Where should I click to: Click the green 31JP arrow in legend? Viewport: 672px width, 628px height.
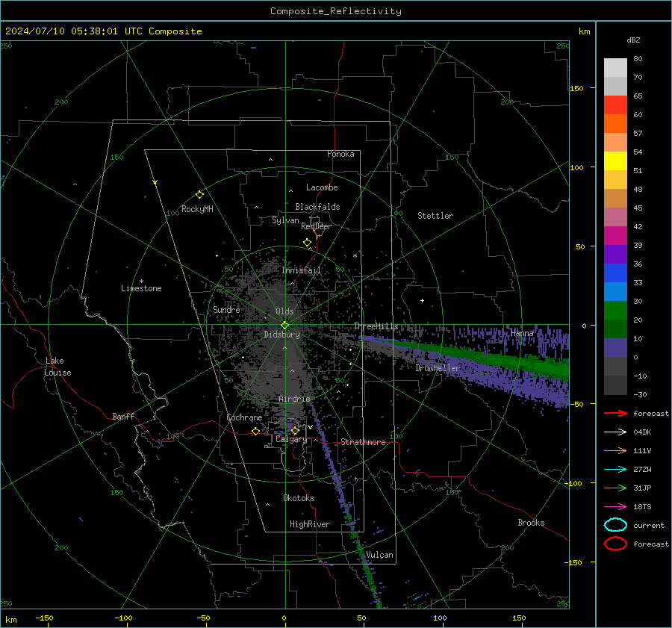click(615, 488)
